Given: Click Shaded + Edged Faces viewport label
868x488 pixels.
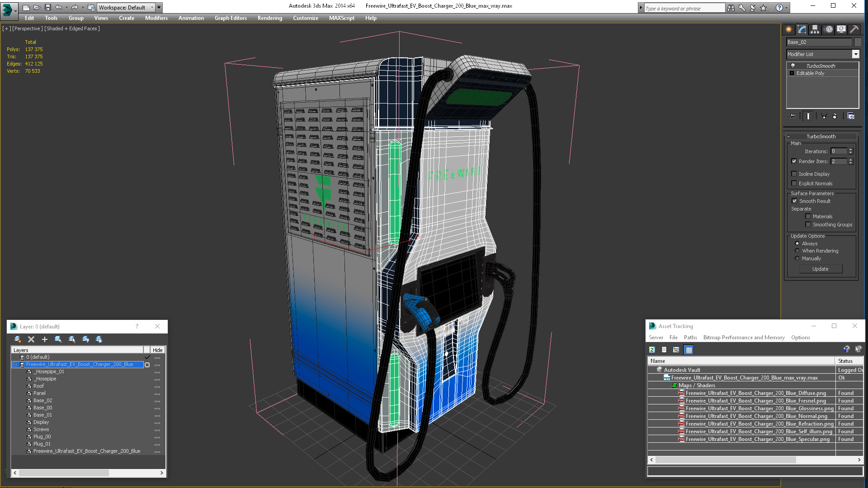Looking at the screenshot, I should [72, 28].
